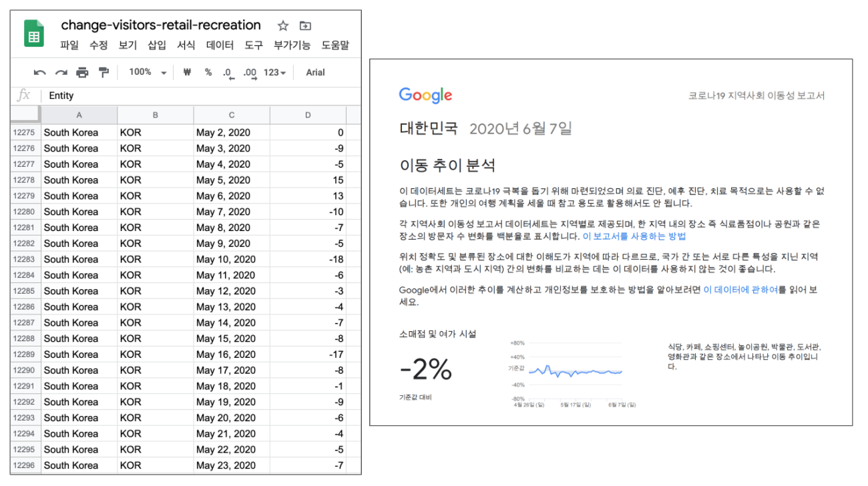The height and width of the screenshot is (486, 868).
Task: Select cell with value 13
Action: [x=308, y=196]
